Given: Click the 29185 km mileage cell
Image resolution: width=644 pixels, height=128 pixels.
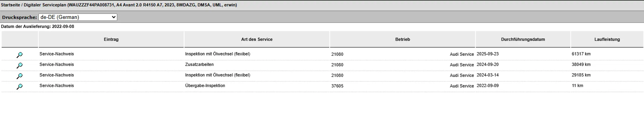Looking at the screenshot, I should (581, 75).
